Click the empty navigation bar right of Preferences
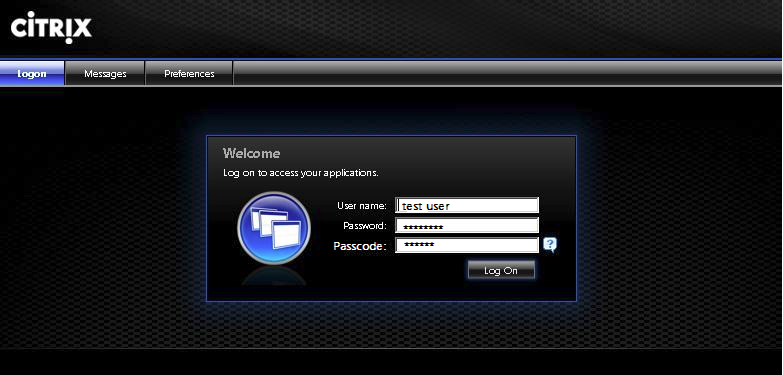This screenshot has width=783, height=375. [507, 73]
